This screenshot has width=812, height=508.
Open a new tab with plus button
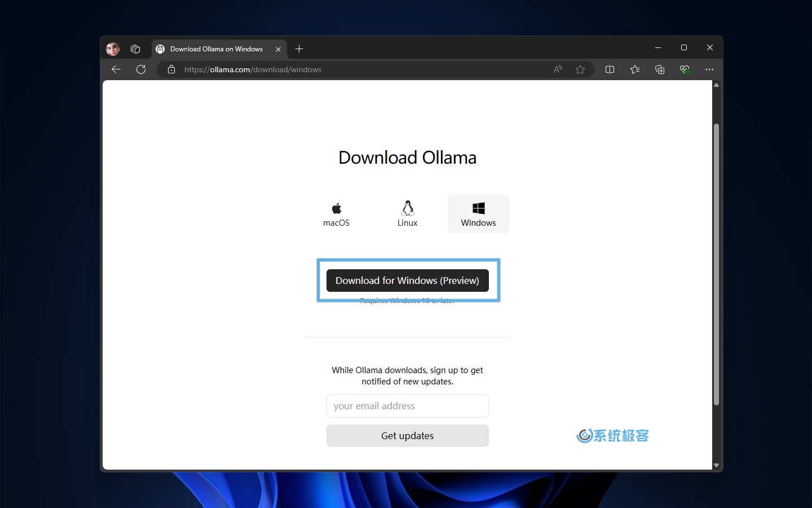[x=299, y=49]
